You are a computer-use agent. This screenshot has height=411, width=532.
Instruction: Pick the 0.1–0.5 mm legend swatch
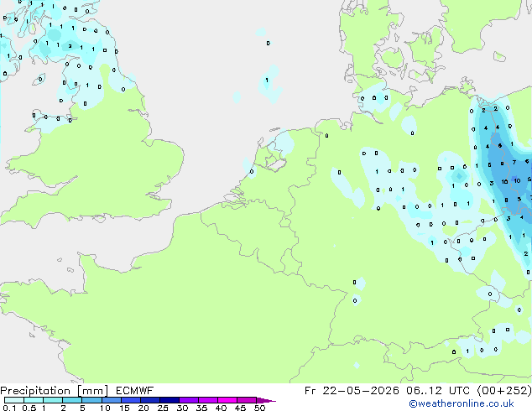(14, 400)
